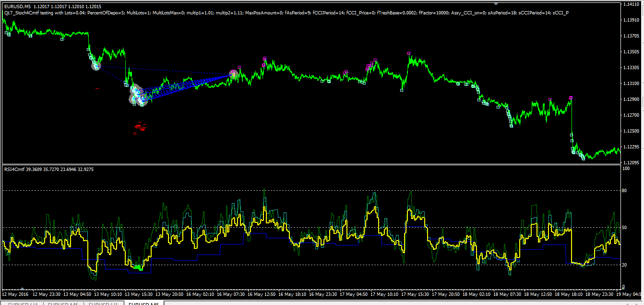Click the 16 May 02:10 time label

[x=200, y=293]
